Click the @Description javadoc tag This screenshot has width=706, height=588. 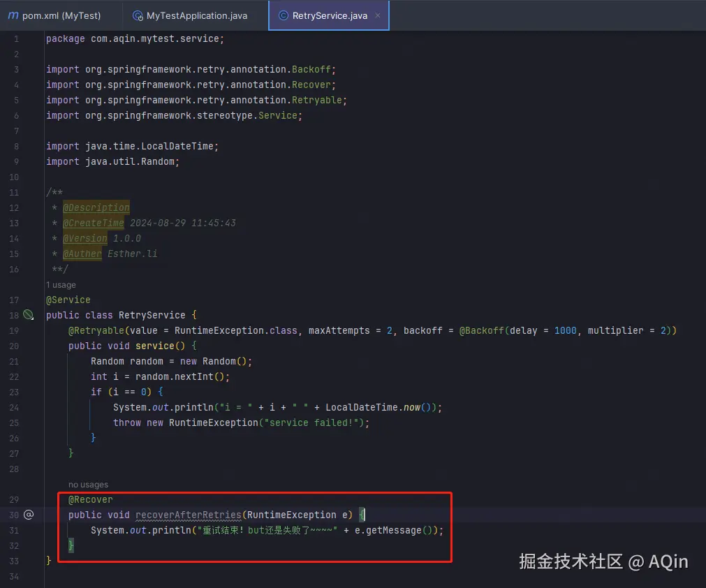pyautogui.click(x=96, y=207)
